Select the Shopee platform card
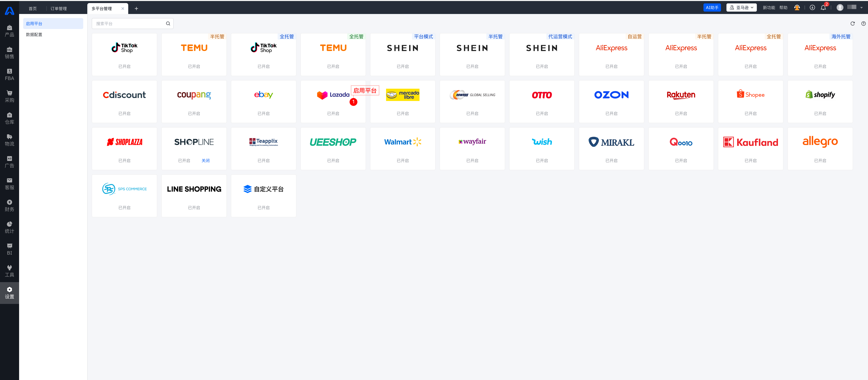The image size is (868, 380). pyautogui.click(x=750, y=101)
